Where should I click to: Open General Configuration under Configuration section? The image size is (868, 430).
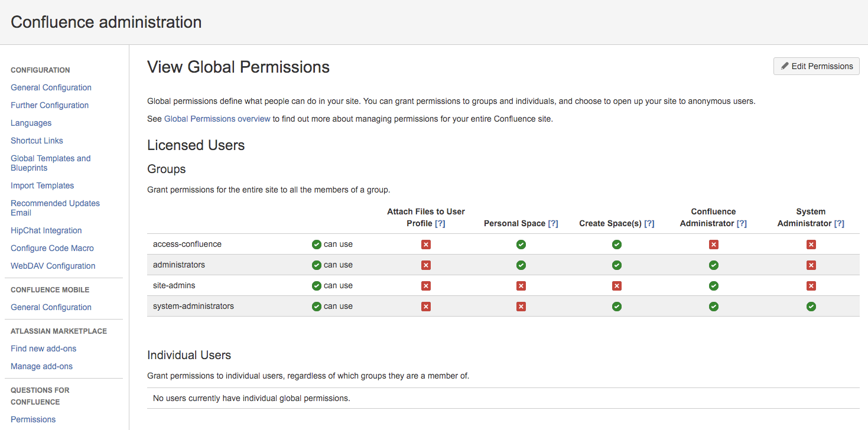(51, 87)
